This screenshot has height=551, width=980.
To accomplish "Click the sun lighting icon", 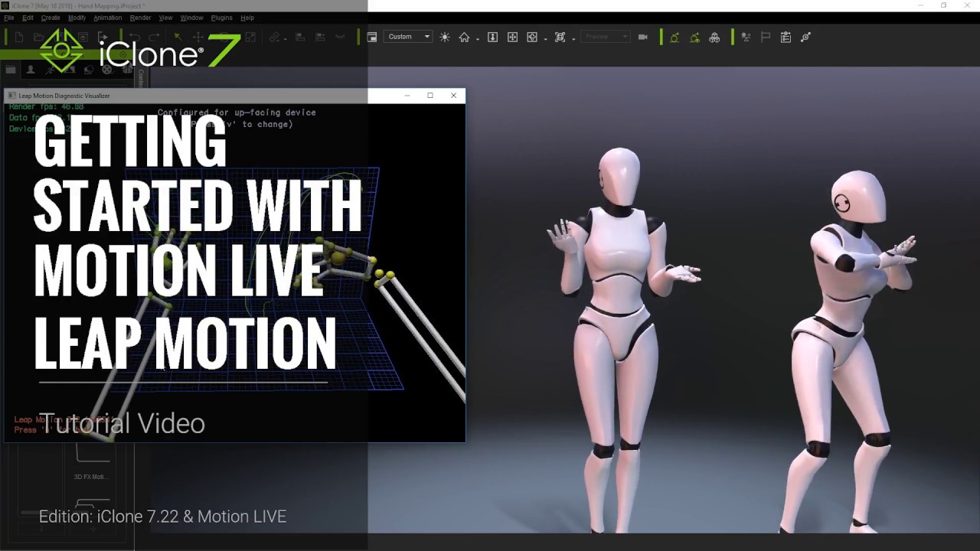I will (445, 37).
